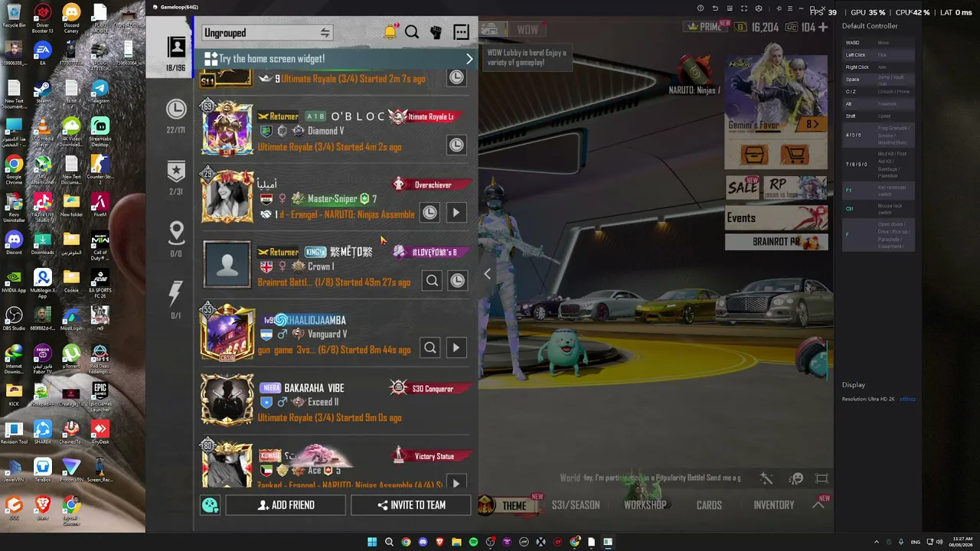The width and height of the screenshot is (980, 551).
Task: Open the fist icon in the friends header
Action: click(x=436, y=32)
